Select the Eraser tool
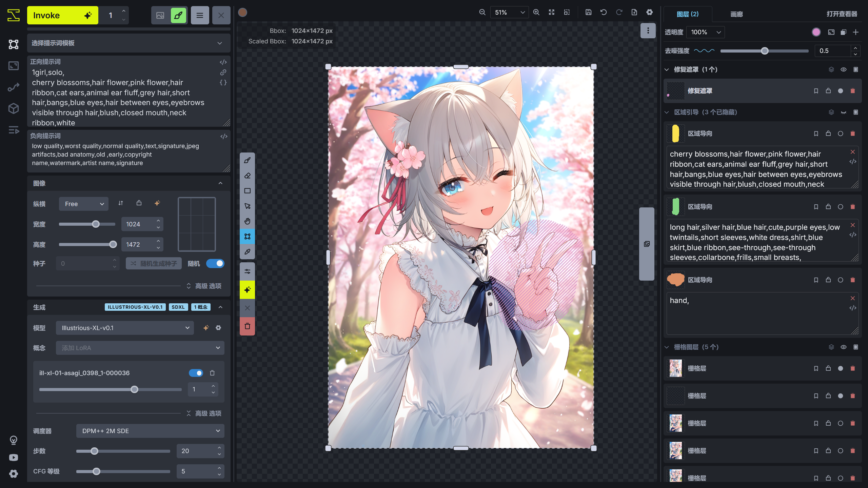Screen dimensions: 868x488 pyautogui.click(x=247, y=176)
